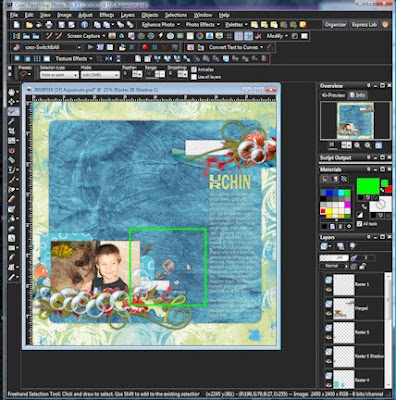Click the Save disk icon
This screenshot has height=400, width=396.
pos(61,25)
